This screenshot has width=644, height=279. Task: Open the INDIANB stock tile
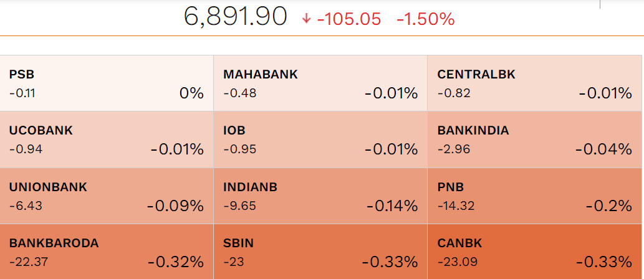[x=320, y=196]
